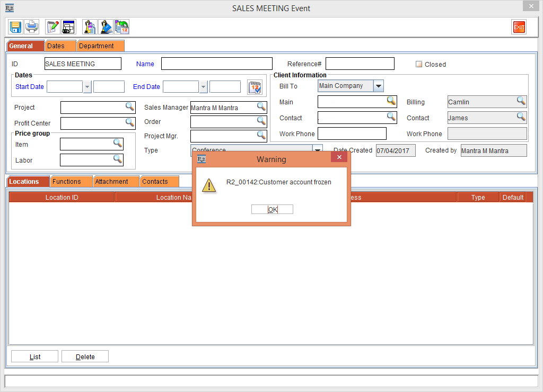Click the Billing lookup magnifier icon
Viewport: 543px width, 392px height.
pos(521,101)
